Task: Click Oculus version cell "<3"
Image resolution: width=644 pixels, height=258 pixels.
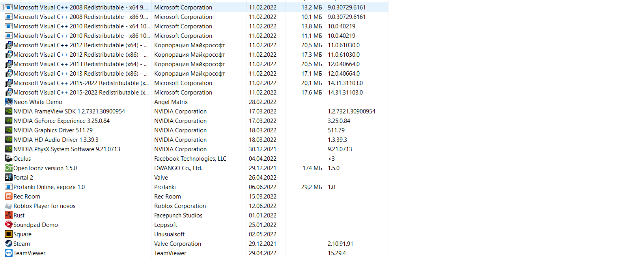Action: tap(331, 159)
